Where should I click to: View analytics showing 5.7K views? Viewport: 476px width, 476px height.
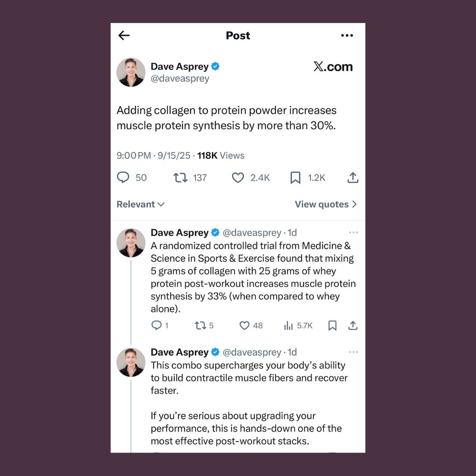(x=289, y=325)
